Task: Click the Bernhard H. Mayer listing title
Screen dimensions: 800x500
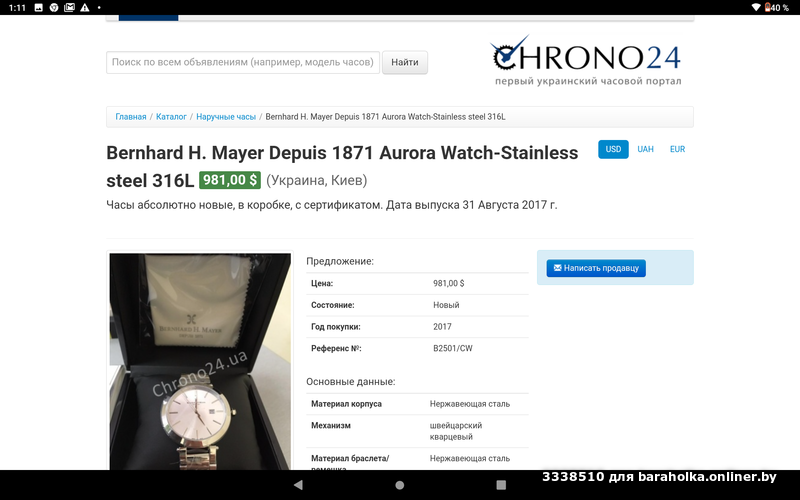Action: pyautogui.click(x=342, y=166)
